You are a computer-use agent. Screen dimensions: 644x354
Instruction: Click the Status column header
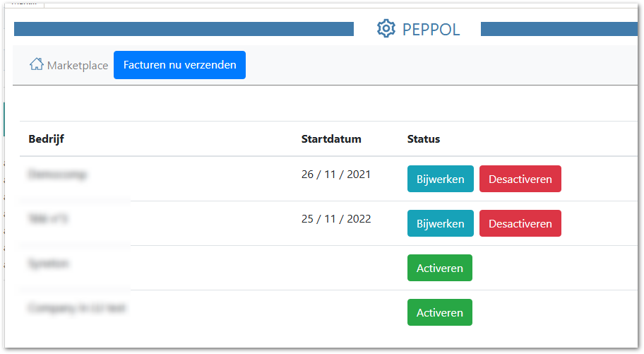[424, 139]
